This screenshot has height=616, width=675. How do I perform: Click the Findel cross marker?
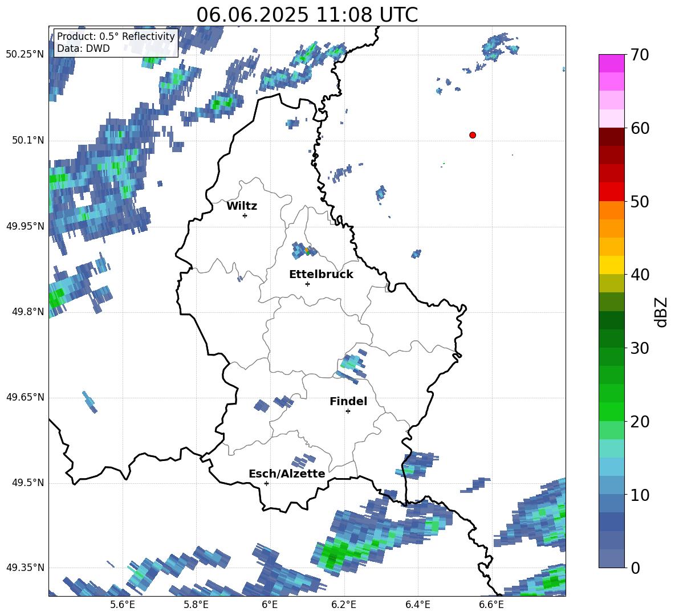click(348, 411)
